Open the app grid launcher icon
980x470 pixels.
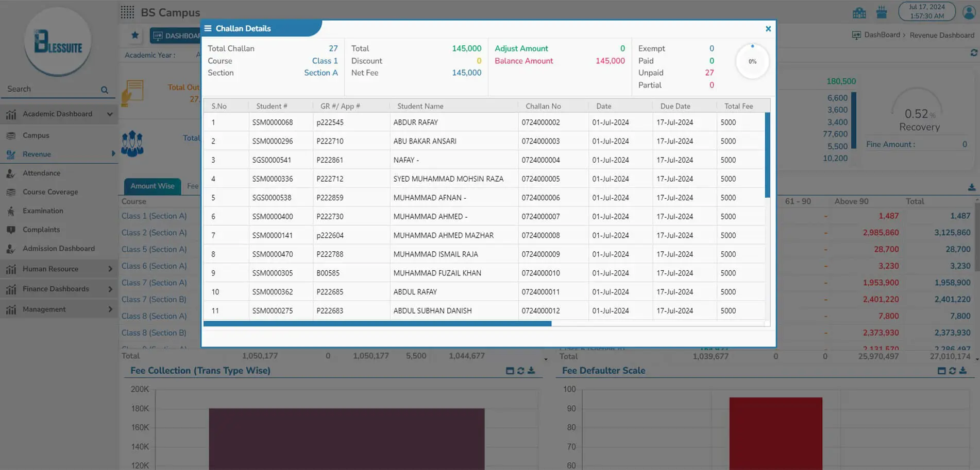127,12
